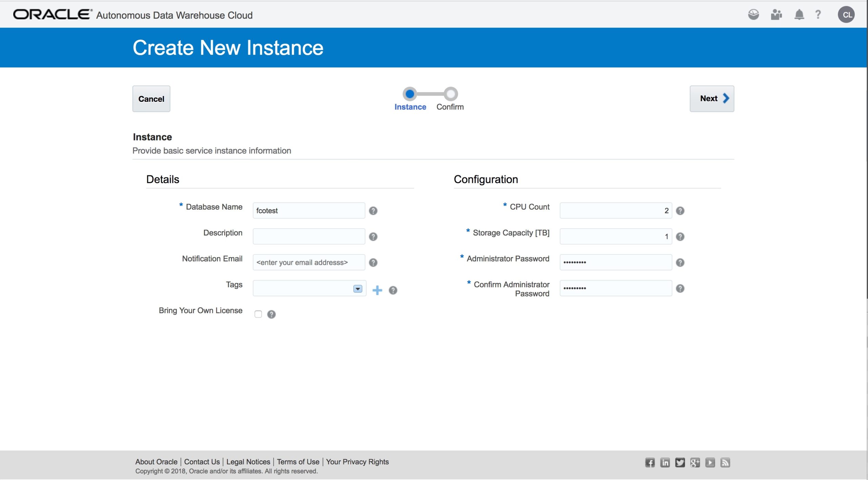Open the CL user avatar menu
The height and width of the screenshot is (480, 868).
click(846, 15)
